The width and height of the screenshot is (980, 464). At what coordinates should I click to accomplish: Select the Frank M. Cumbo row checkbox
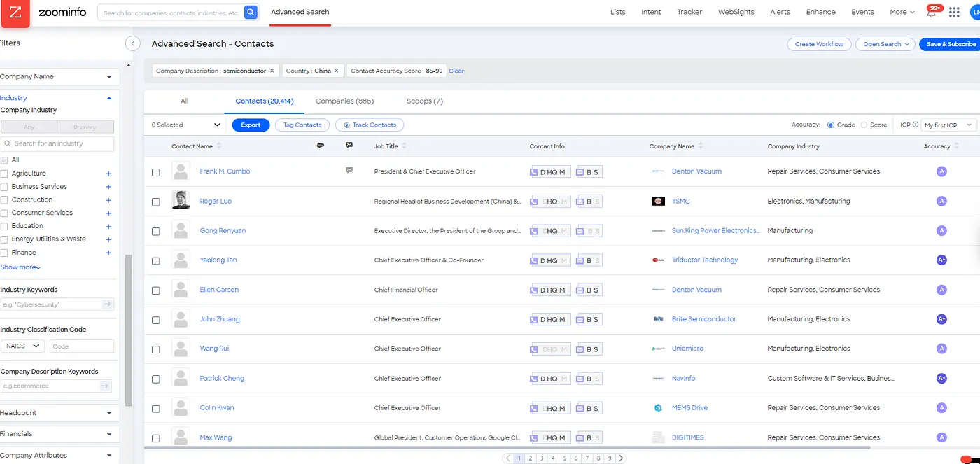[156, 172]
